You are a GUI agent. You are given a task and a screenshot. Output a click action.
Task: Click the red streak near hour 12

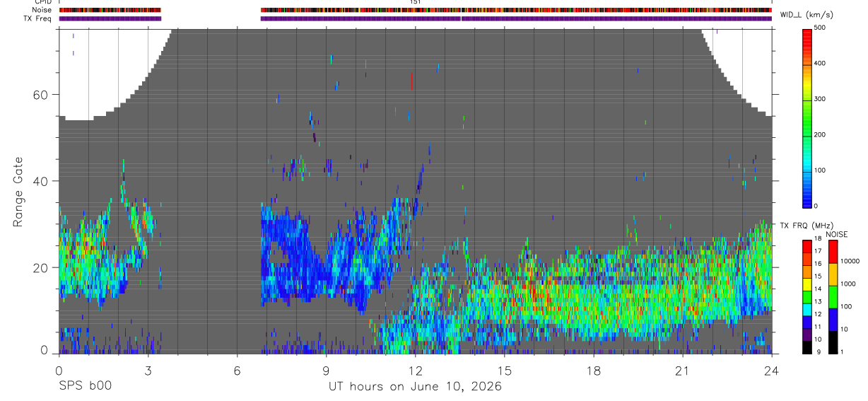411,81
